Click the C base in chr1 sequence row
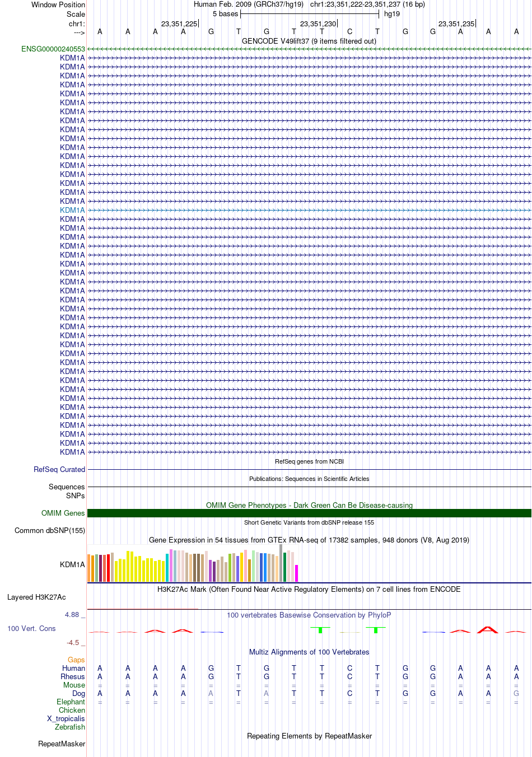Screen dimensions: 532x757 pos(349,32)
